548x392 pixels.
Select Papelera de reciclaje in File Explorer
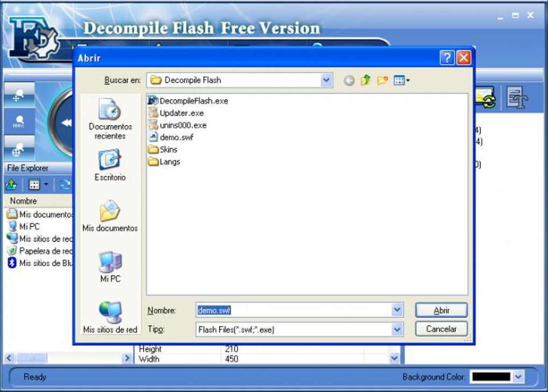coord(40,251)
